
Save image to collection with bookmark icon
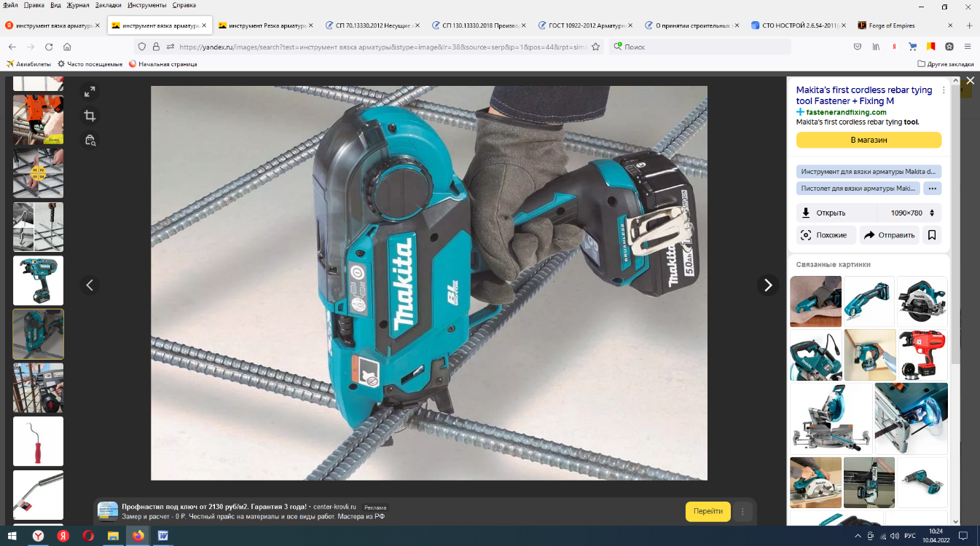click(931, 235)
